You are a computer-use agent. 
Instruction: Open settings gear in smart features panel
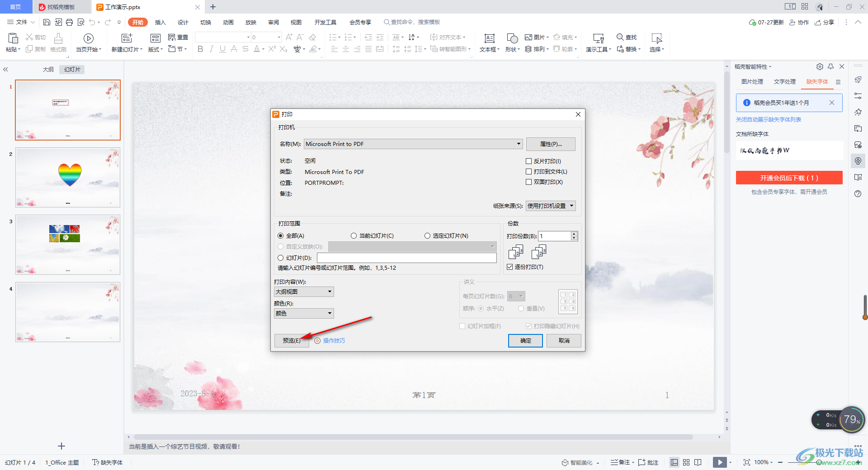[820, 66]
